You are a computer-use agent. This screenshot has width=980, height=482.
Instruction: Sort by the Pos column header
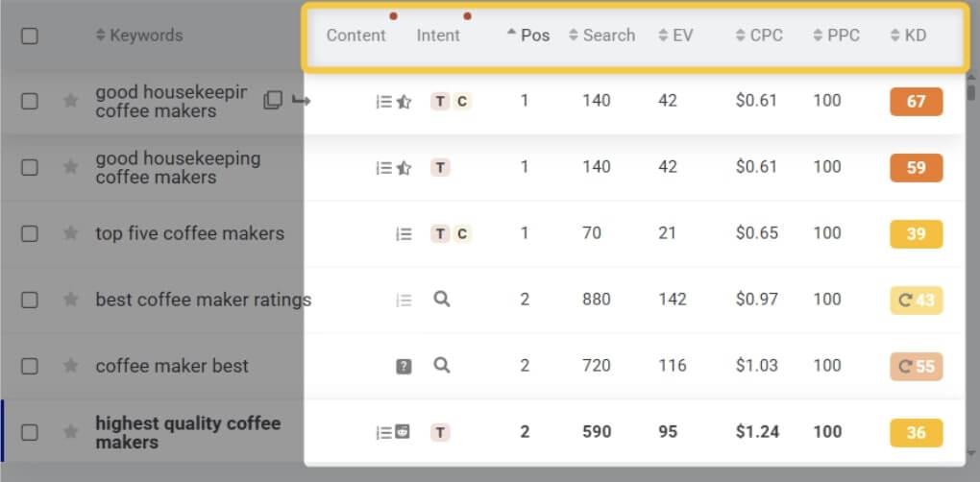[528, 36]
